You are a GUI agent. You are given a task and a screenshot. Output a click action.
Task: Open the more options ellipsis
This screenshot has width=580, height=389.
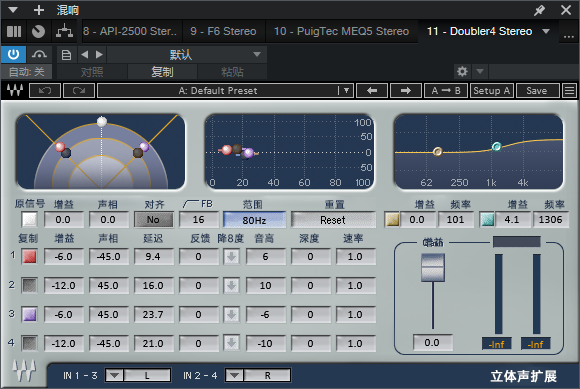pos(569,36)
